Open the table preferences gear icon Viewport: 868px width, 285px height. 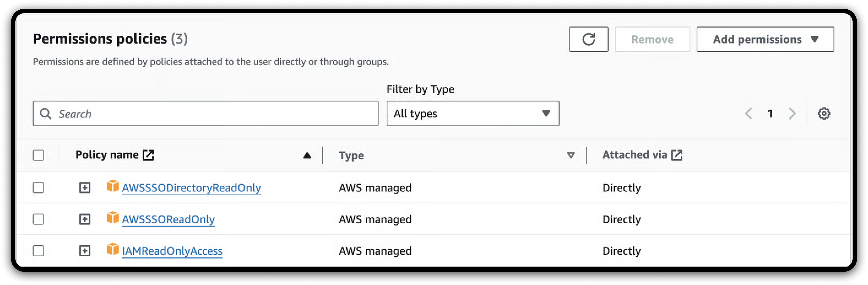coord(824,114)
